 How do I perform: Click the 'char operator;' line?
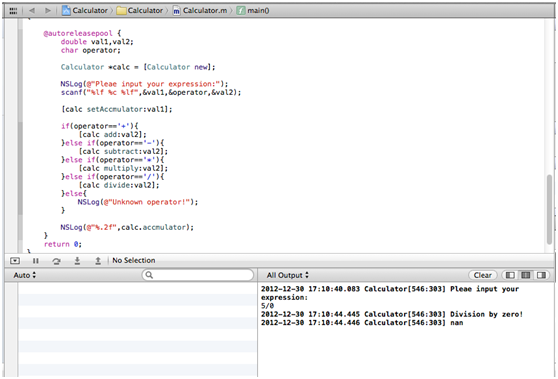(x=90, y=51)
